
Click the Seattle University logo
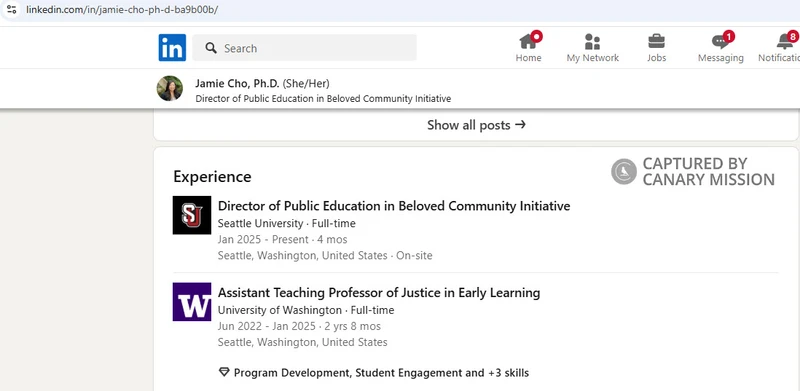[x=192, y=215]
